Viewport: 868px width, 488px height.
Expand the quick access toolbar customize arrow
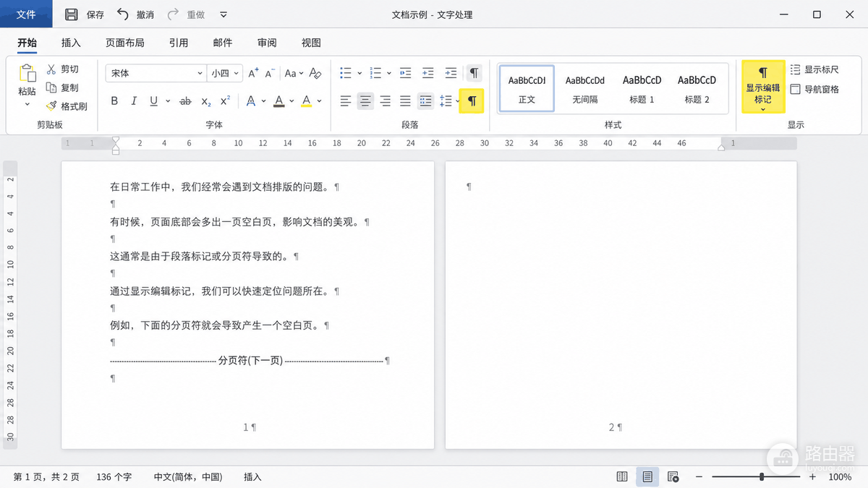pos(223,14)
